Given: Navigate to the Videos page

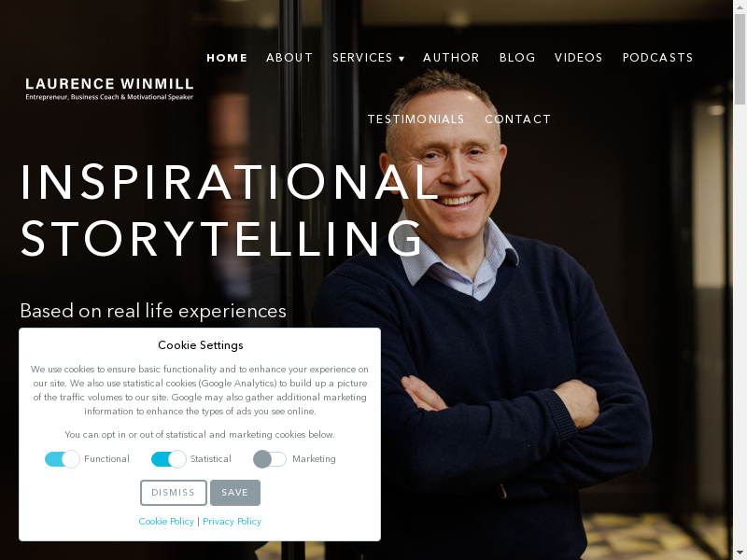Looking at the screenshot, I should click(x=578, y=58).
